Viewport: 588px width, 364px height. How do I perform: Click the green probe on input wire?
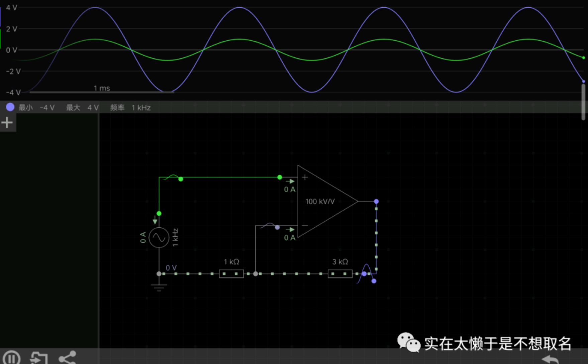pyautogui.click(x=181, y=179)
